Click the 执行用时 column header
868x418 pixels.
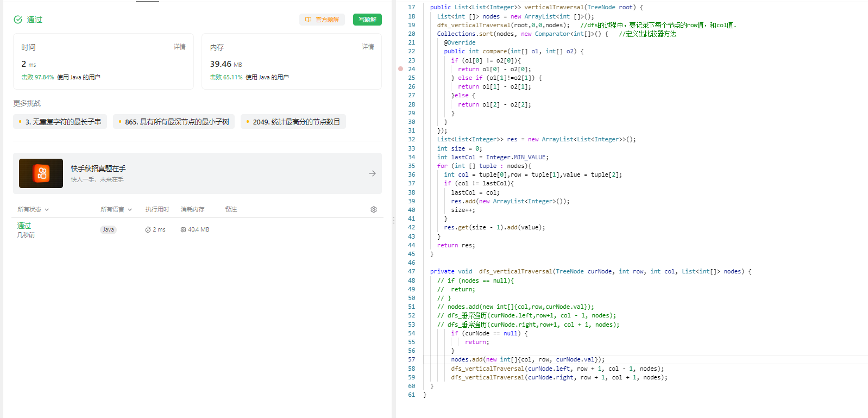[158, 209]
